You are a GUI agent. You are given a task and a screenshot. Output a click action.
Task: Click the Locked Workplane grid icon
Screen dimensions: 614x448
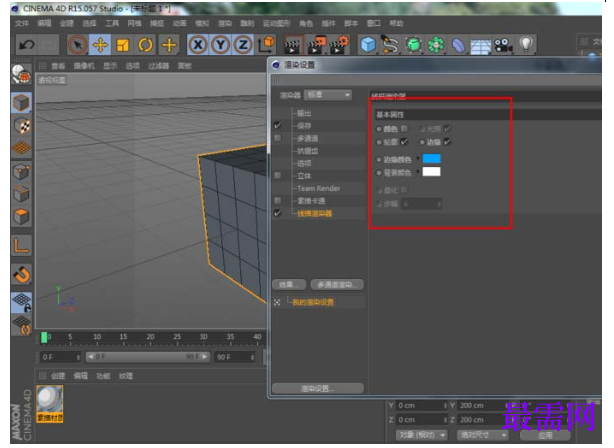click(21, 302)
